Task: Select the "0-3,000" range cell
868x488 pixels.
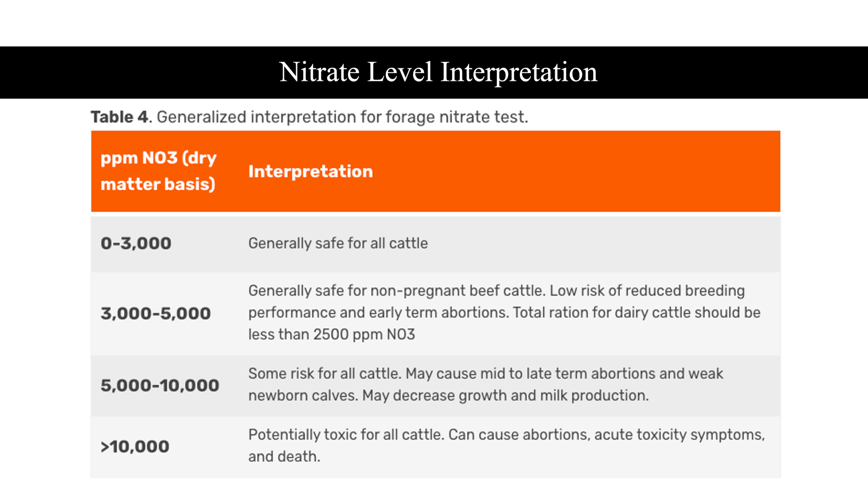Action: point(136,244)
